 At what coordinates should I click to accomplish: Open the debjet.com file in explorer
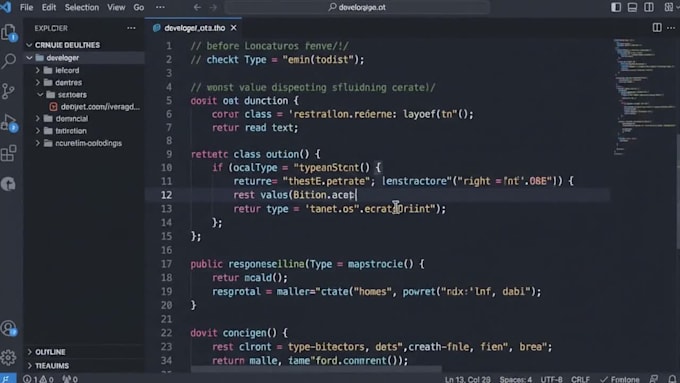coord(84,107)
